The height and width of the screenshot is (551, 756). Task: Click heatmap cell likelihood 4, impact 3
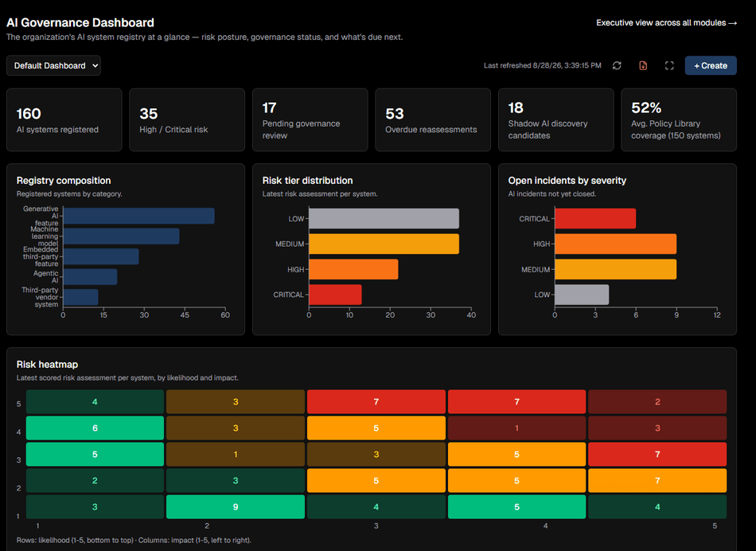(376, 428)
